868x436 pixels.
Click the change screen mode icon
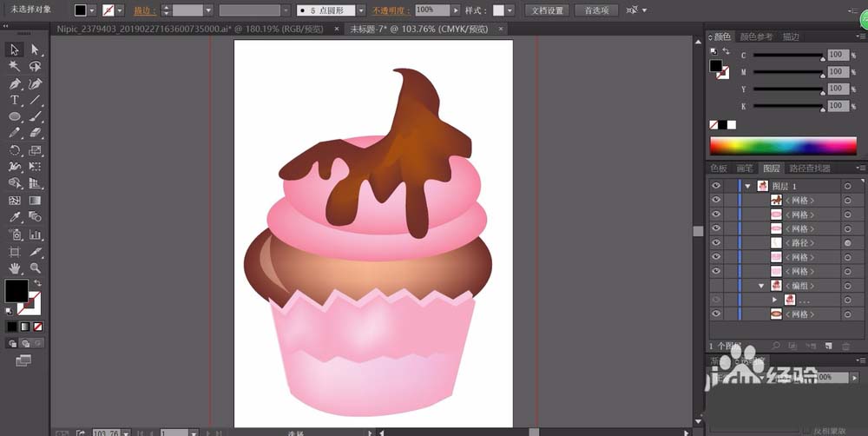click(23, 360)
